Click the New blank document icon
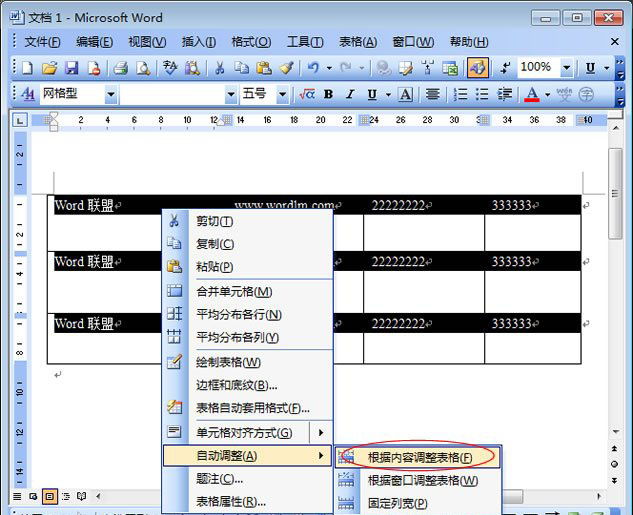Viewport: 633px width, 515px height. (27, 68)
